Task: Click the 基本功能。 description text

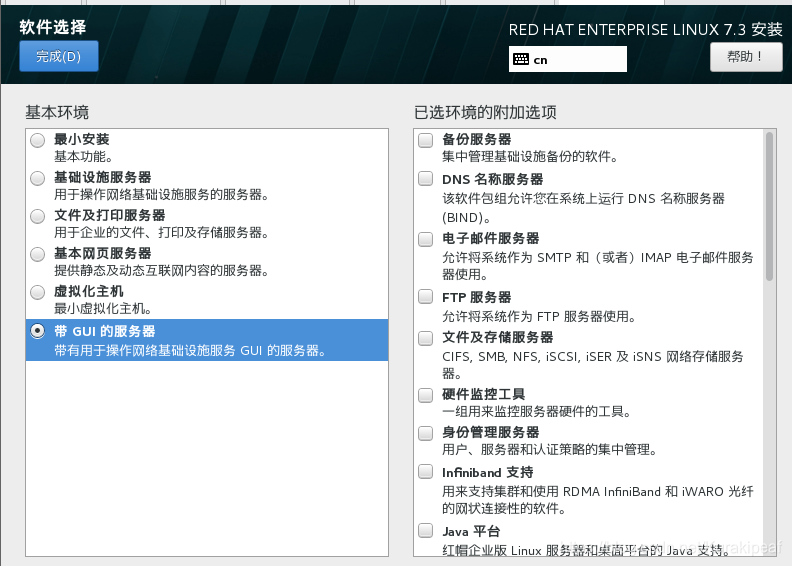Action: 83,157
